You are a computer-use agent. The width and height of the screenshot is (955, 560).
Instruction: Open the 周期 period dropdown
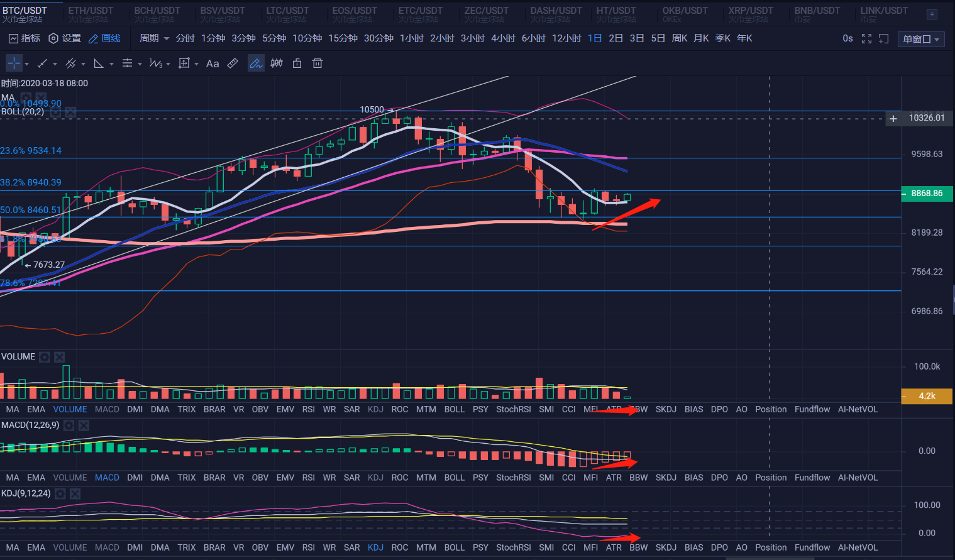coord(154,38)
